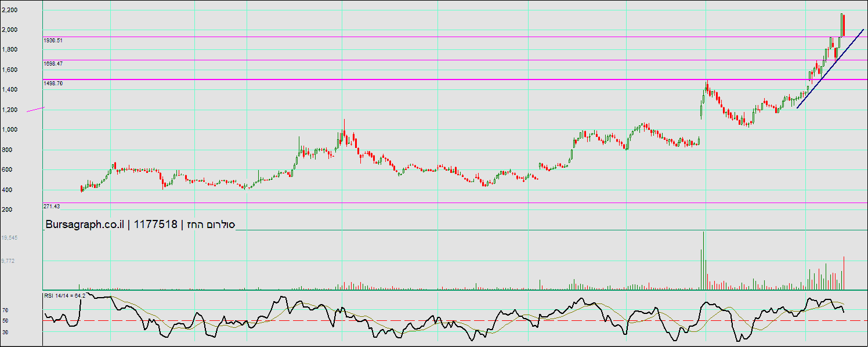Select the magenta horizontal resistance line
868x347 pixels.
point(455,79)
